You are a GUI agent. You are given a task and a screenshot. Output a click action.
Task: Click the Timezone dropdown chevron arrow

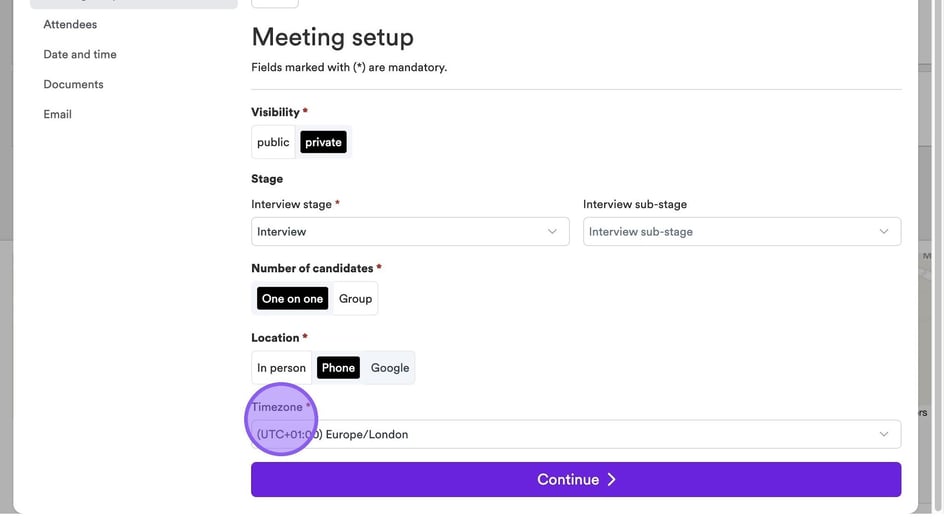click(x=884, y=434)
